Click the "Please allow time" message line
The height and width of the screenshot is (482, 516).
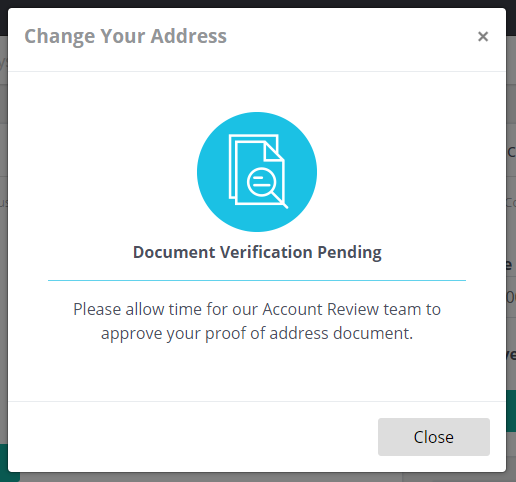coord(257,309)
